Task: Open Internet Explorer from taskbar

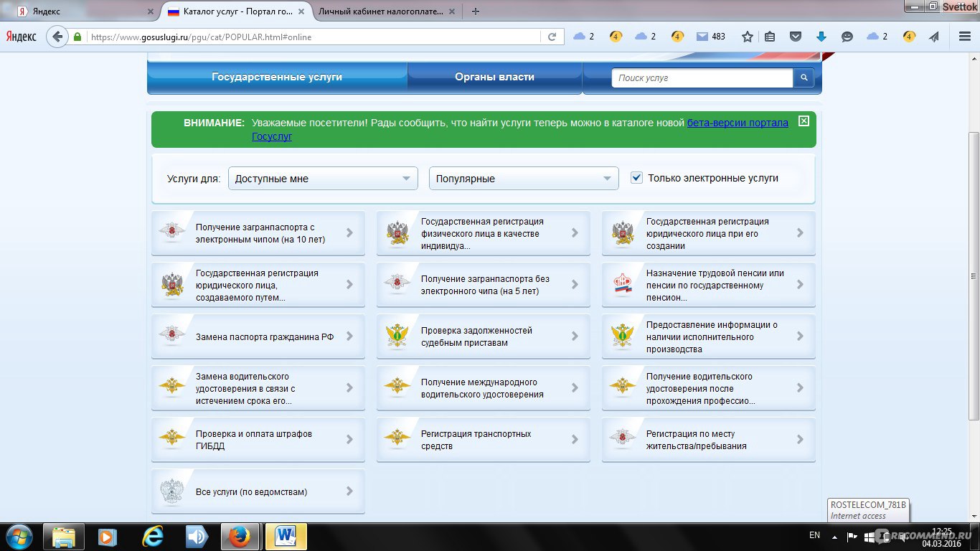Action: (x=152, y=537)
